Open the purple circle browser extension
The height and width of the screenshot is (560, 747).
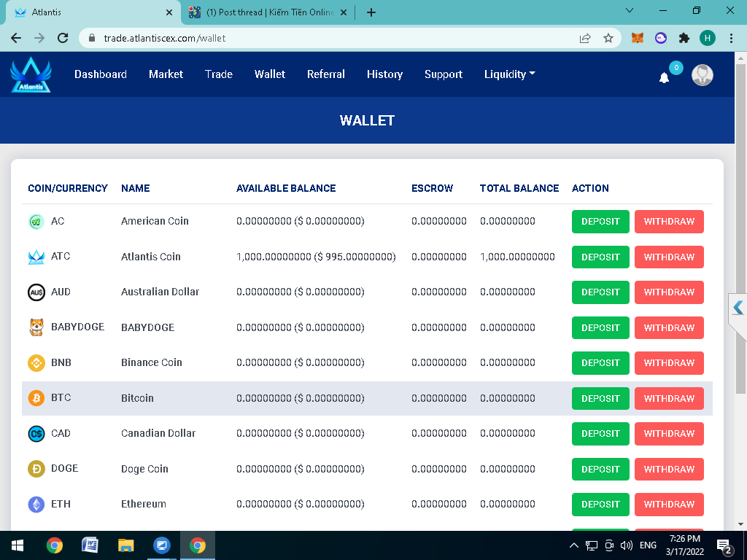(x=661, y=38)
